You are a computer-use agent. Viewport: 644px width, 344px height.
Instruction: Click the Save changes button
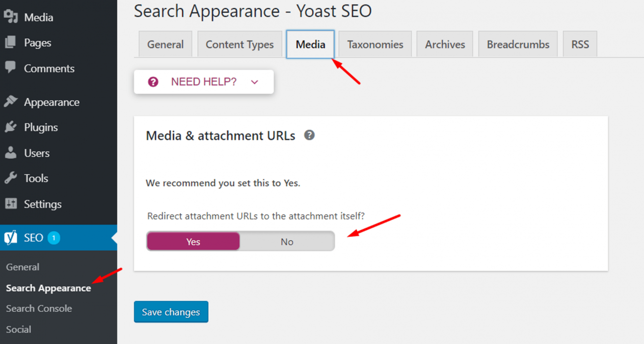pos(171,312)
